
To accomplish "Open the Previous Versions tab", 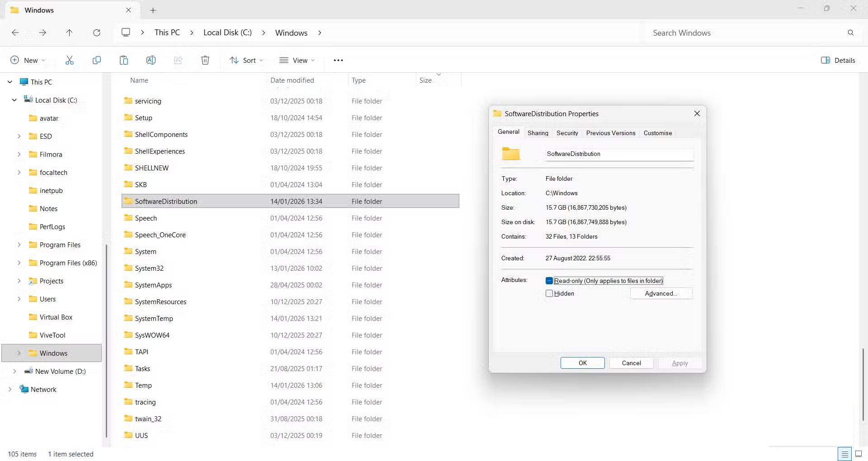I will point(610,133).
